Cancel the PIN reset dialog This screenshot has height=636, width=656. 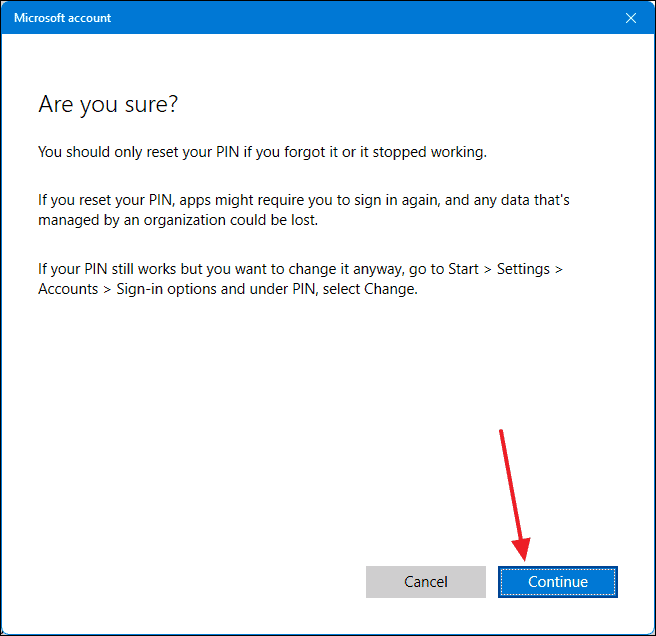pyautogui.click(x=425, y=582)
